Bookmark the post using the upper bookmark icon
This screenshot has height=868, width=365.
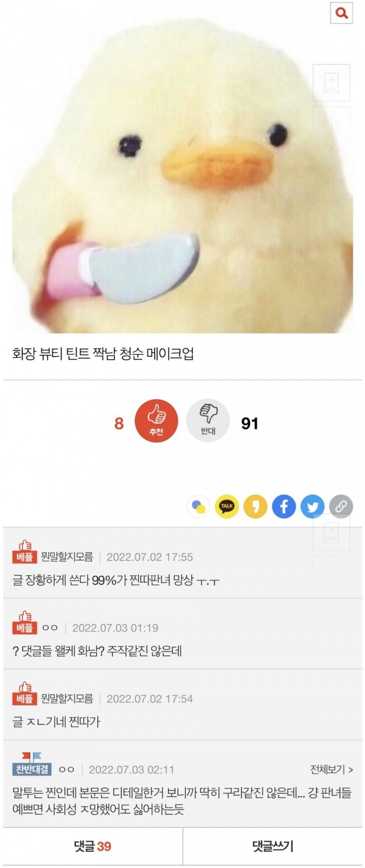pyautogui.click(x=331, y=83)
